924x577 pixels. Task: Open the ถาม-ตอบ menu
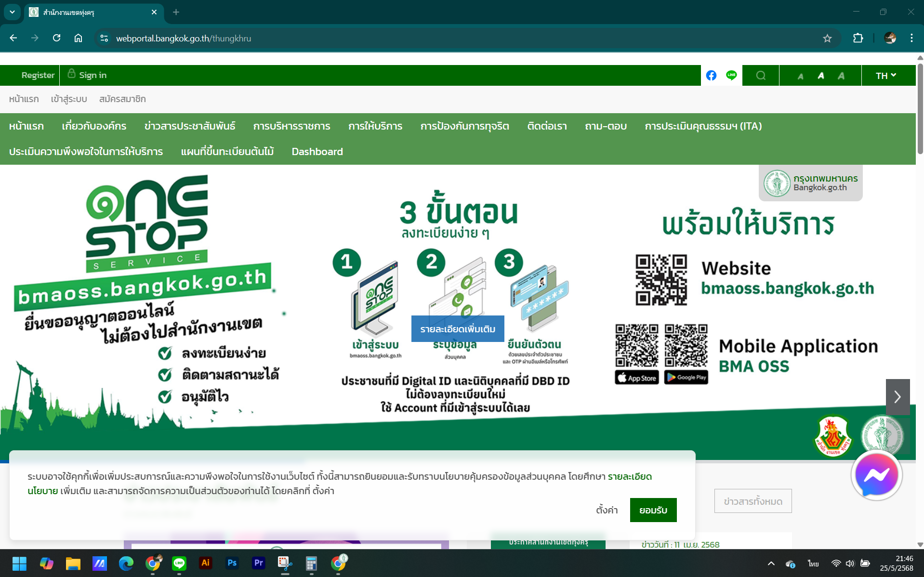click(606, 126)
